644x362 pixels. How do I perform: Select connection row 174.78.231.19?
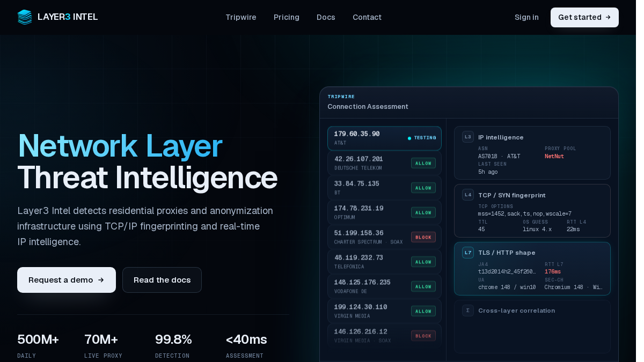[385, 212]
